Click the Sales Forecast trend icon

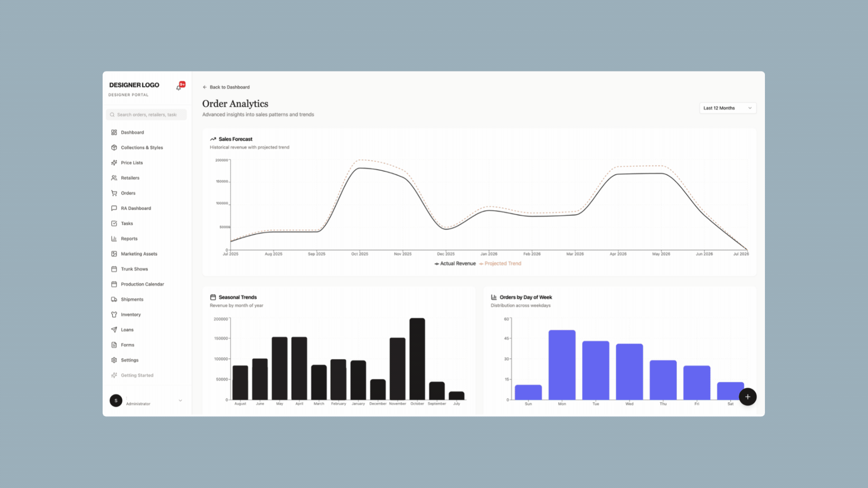(x=213, y=139)
